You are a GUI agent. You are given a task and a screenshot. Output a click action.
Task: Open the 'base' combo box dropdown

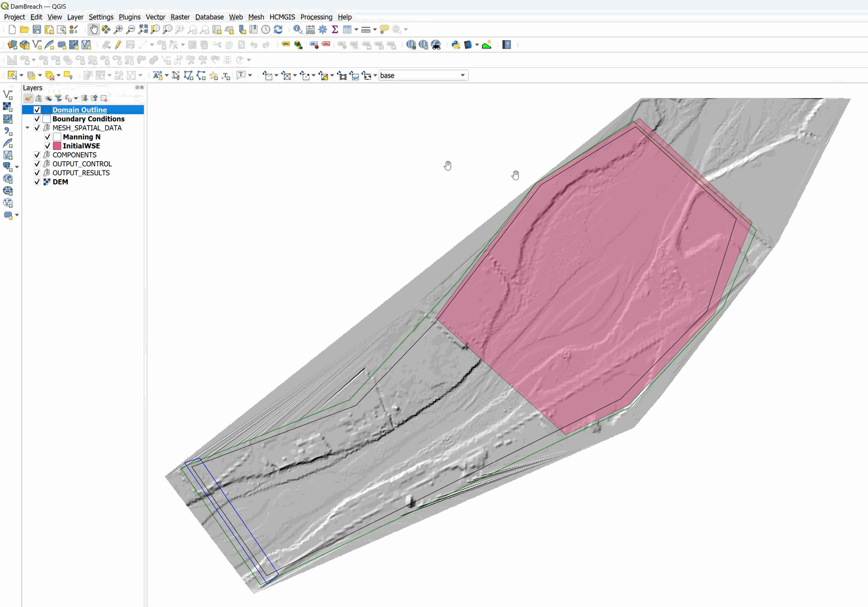[x=462, y=75]
